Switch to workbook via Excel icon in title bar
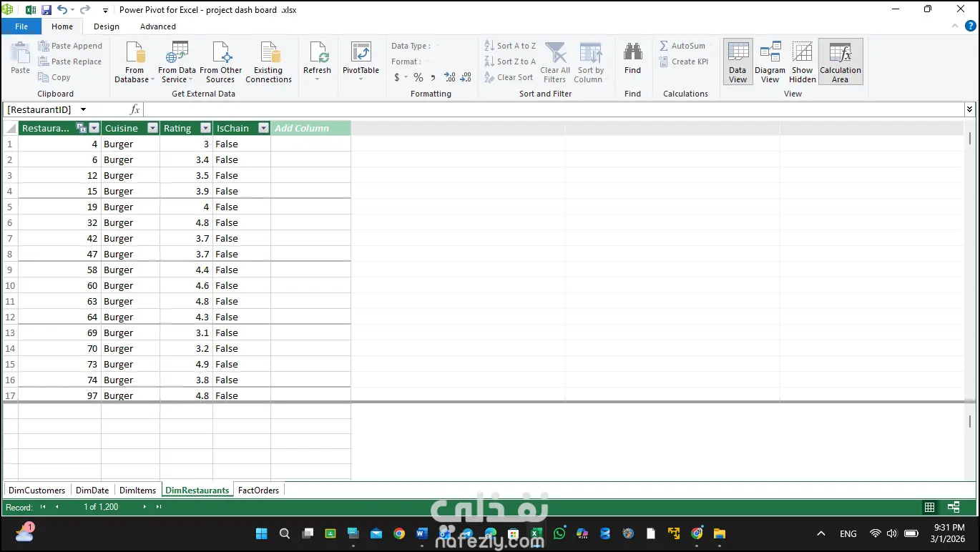The image size is (980, 552). (31, 10)
